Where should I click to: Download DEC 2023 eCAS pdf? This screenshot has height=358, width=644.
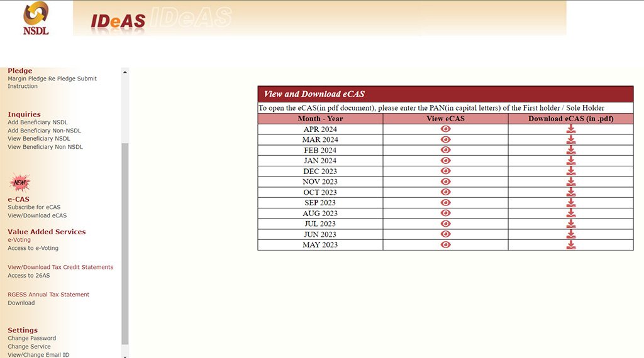point(571,171)
